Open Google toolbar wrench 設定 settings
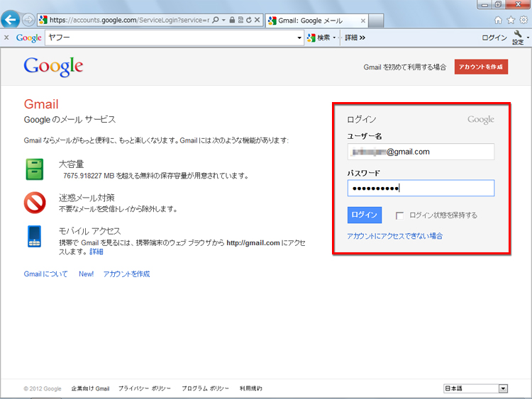Screen dimensions: 532x399 [x=518, y=38]
